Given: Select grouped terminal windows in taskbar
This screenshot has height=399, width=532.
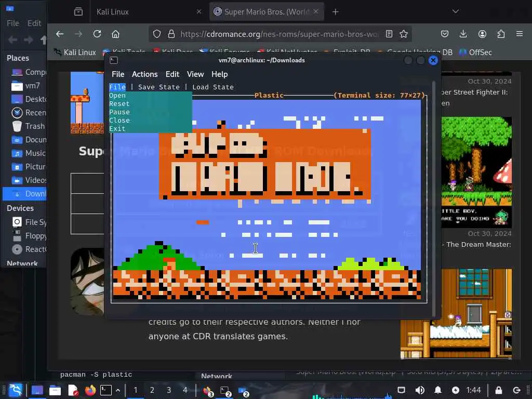Looking at the screenshot, I should 225,391.
